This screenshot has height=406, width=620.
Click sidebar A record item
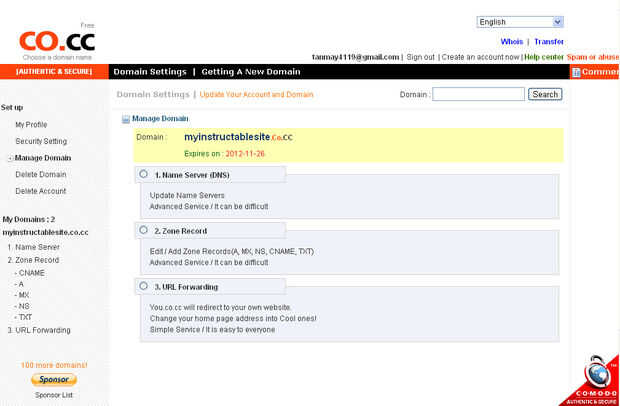tap(19, 284)
